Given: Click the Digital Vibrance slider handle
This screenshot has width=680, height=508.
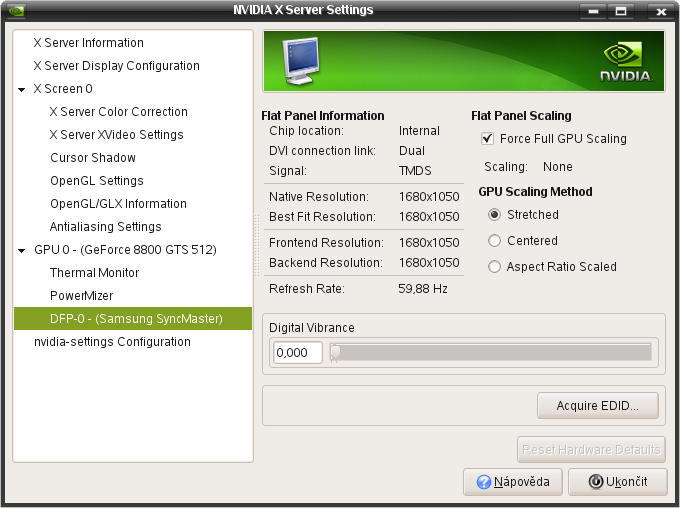Looking at the screenshot, I should coord(335,352).
